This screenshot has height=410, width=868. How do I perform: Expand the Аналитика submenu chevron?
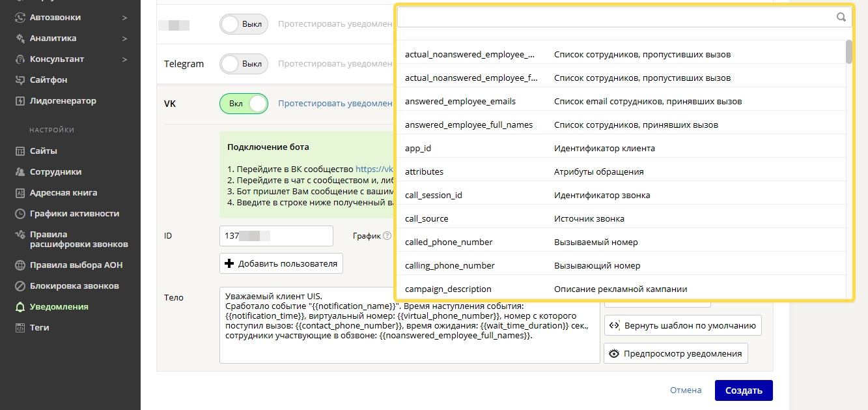point(124,38)
